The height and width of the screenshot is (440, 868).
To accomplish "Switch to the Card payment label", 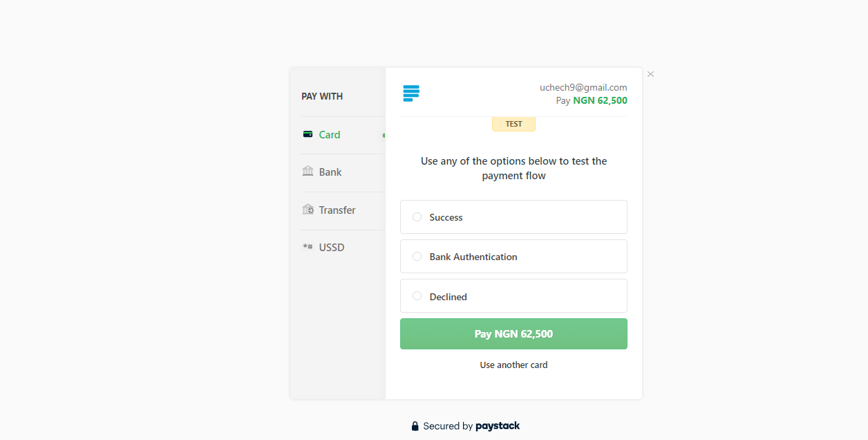I will [x=330, y=135].
